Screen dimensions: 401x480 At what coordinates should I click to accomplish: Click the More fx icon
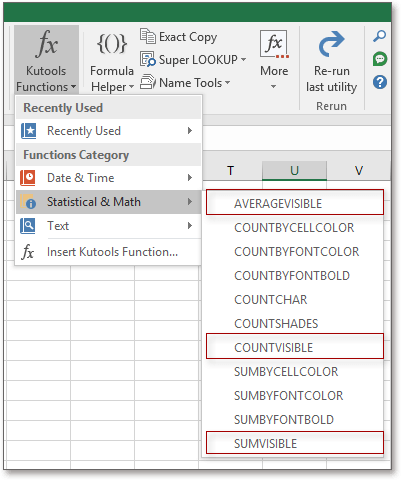tap(274, 44)
